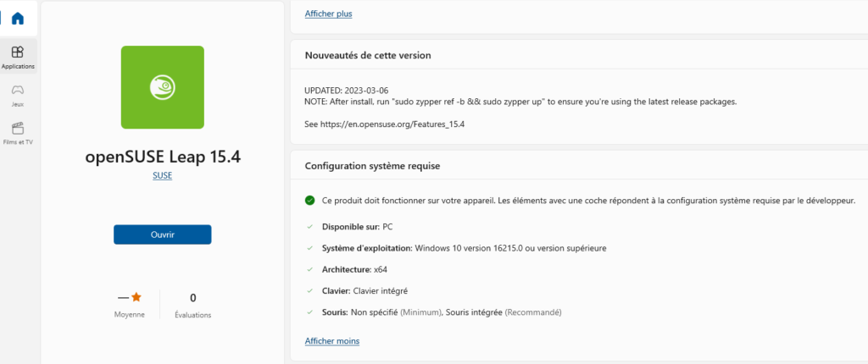Open the Jeux gamepad icon
Screen dimensions: 868x364
[x=18, y=90]
